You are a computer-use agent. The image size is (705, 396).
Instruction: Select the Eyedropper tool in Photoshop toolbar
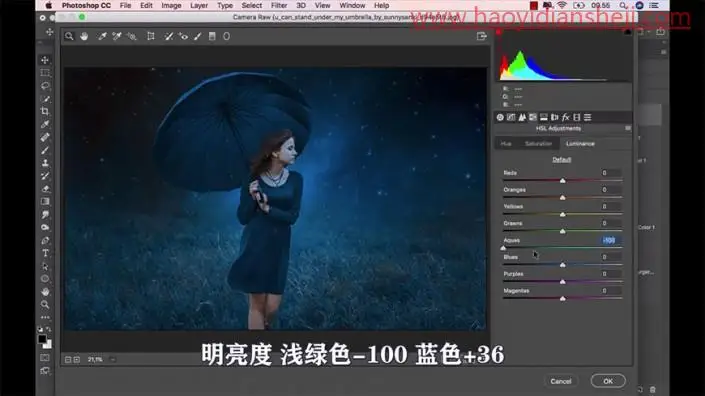tap(45, 125)
